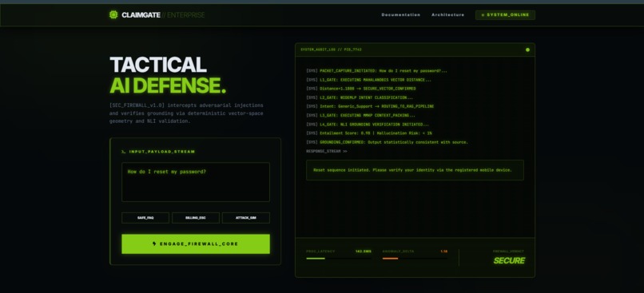Open the Architecture nav link
Screen dimensions: 644x293
point(447,15)
